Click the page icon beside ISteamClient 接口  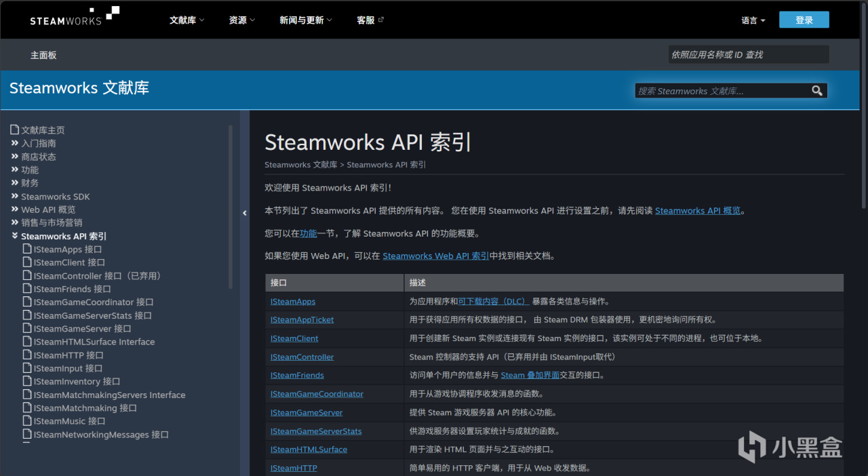tap(27, 262)
